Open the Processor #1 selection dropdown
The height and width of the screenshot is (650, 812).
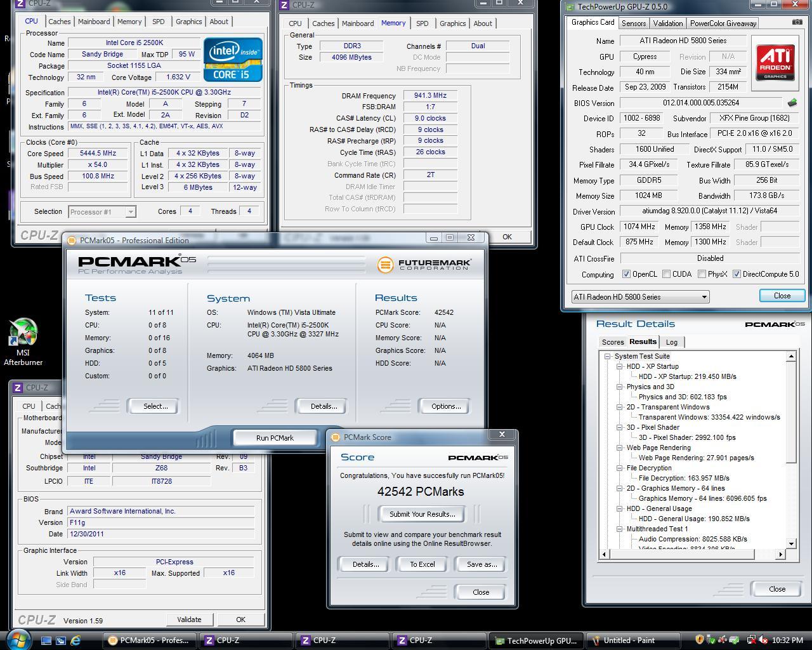(101, 212)
